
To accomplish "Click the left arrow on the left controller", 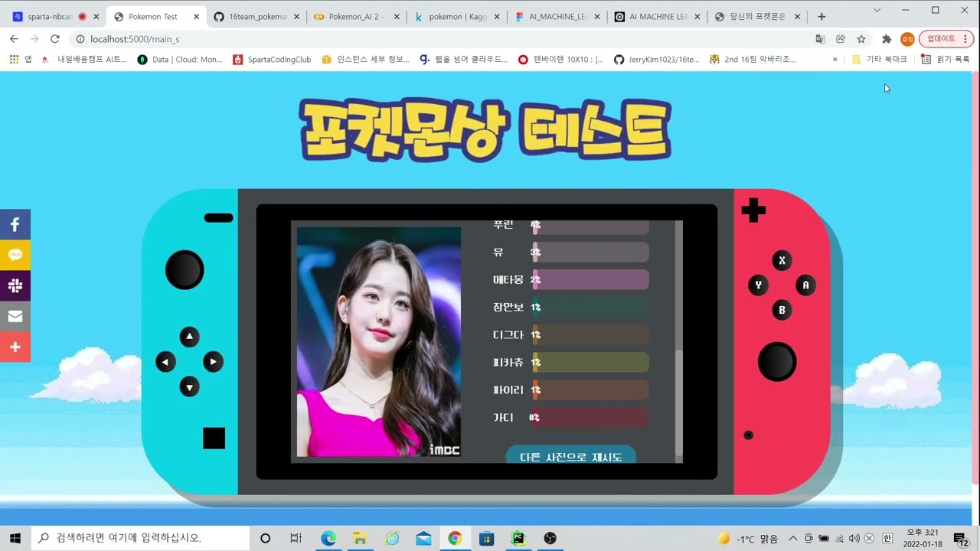I will pyautogui.click(x=165, y=362).
